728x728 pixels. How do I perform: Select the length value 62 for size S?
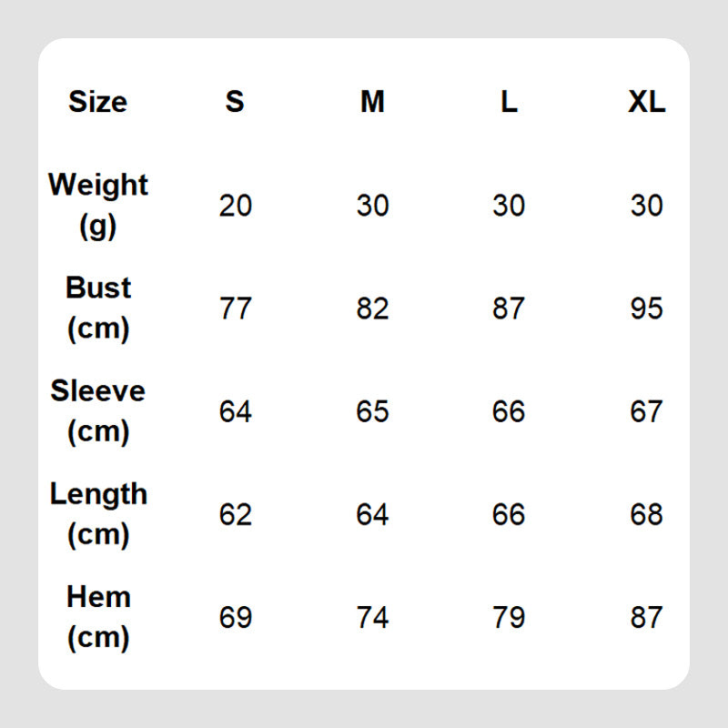(235, 514)
